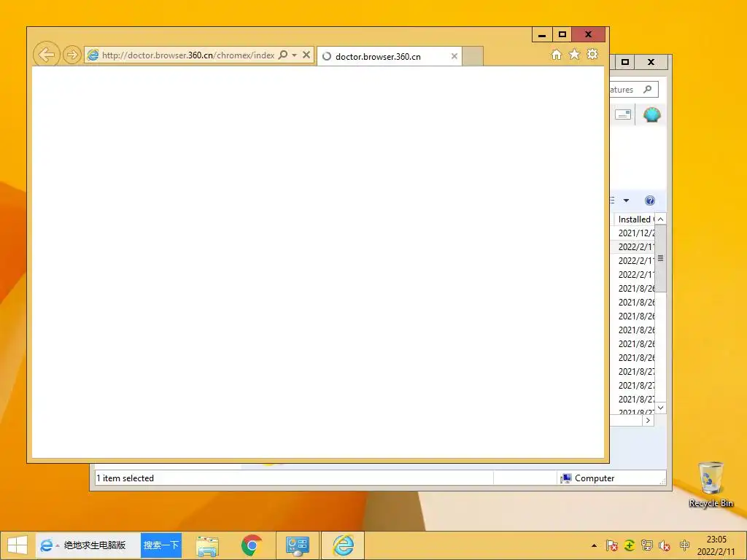Click the muted volume tray icon
The width and height of the screenshot is (747, 560).
pos(665,545)
